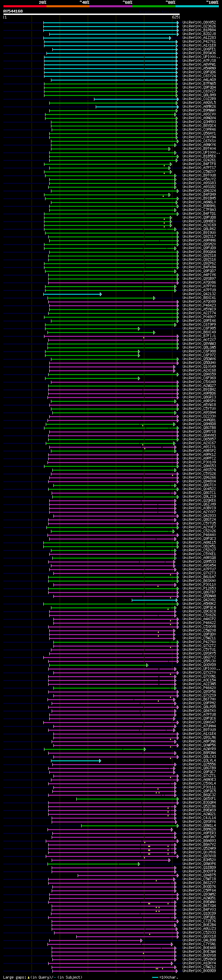Open hit UniRef100_O80852

pyautogui.click(x=199, y=23)
